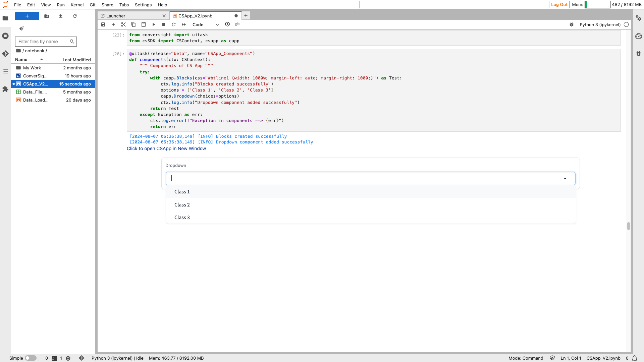Click the notebook vertical scrollbar thumb

click(628, 226)
